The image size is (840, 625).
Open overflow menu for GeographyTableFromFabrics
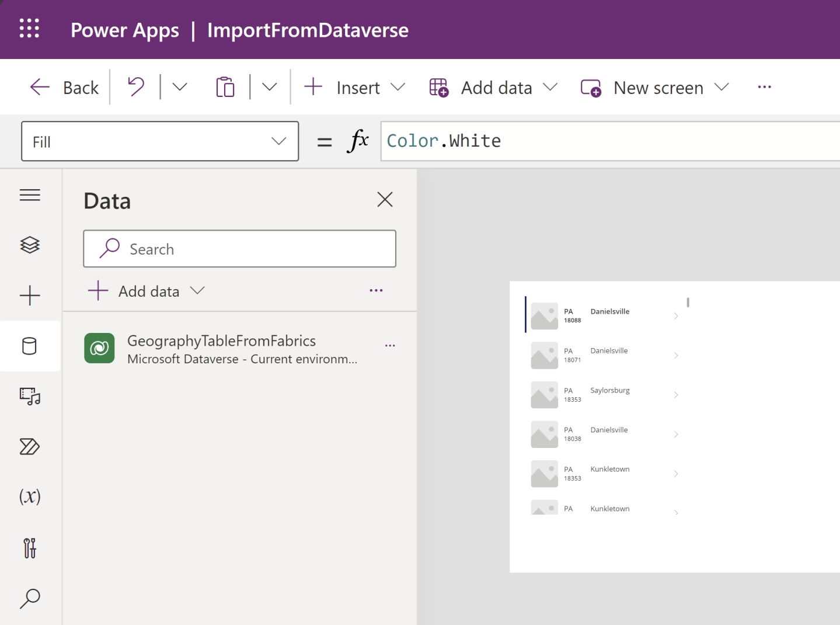click(389, 345)
